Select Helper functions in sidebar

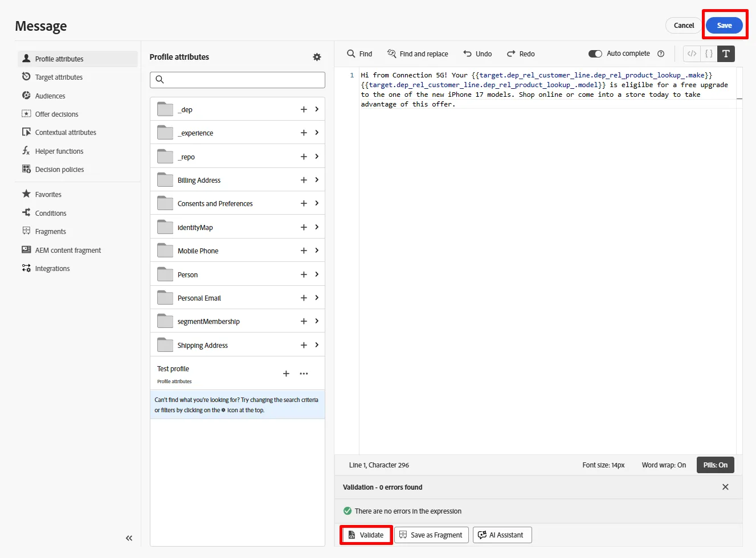[77, 151]
